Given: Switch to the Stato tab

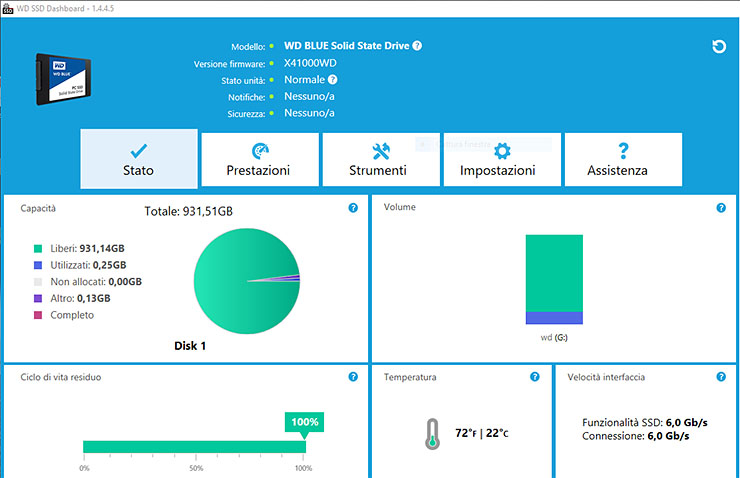Looking at the screenshot, I should point(139,159).
